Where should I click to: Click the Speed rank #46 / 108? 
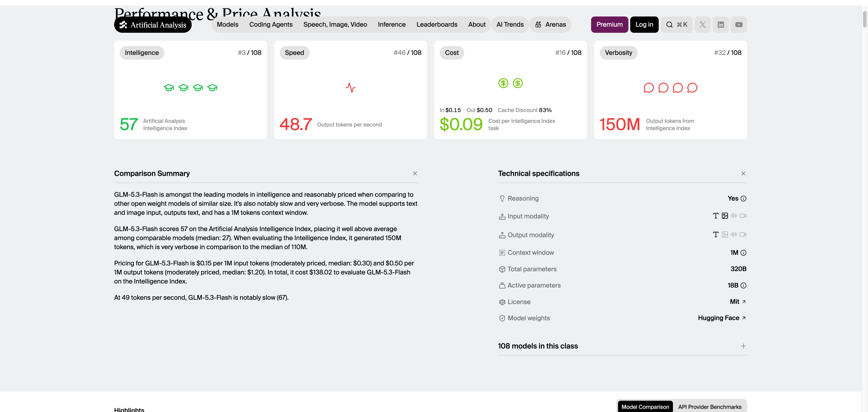[407, 53]
